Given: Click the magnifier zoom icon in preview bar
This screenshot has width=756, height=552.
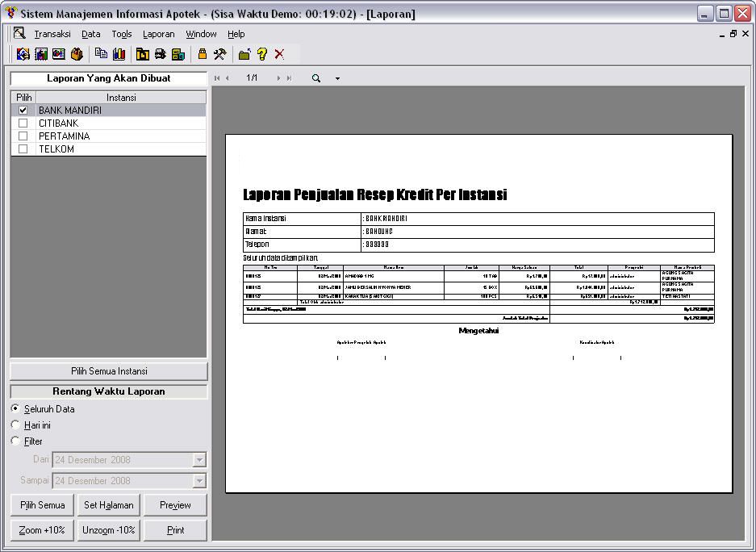Looking at the screenshot, I should [x=315, y=78].
